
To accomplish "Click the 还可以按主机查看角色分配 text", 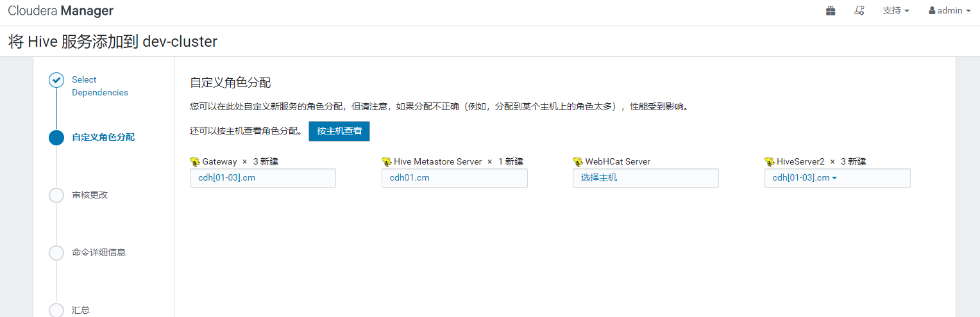I will pyautogui.click(x=246, y=131).
